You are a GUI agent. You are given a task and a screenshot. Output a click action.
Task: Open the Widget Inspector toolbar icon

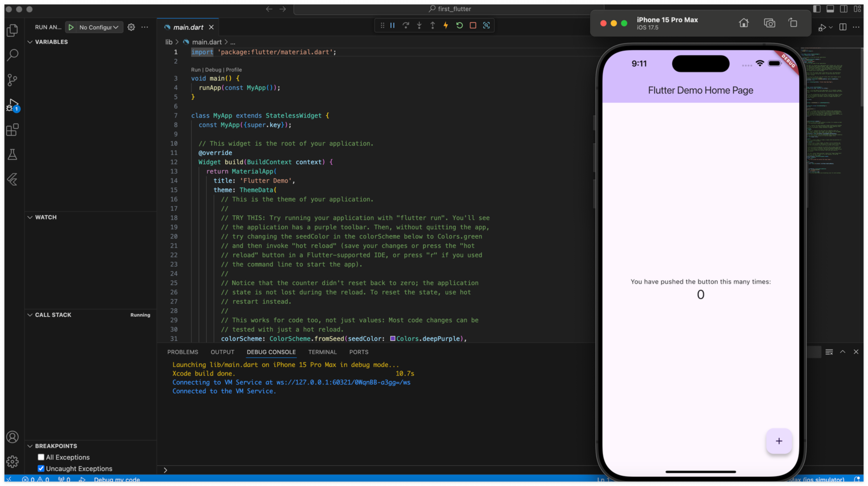pos(486,25)
